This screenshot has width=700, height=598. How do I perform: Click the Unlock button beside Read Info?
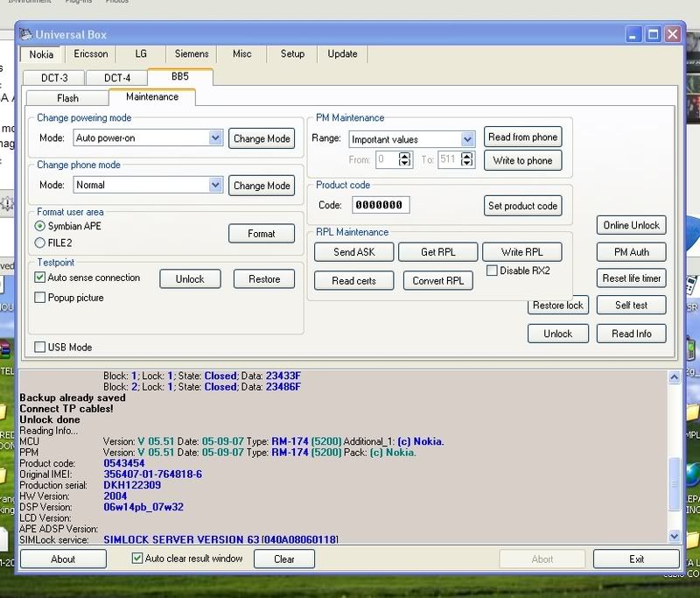(558, 334)
